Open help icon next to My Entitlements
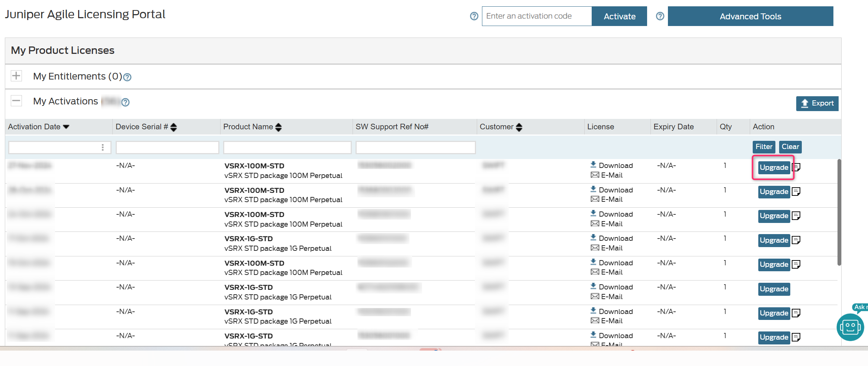This screenshot has width=868, height=366. tap(127, 77)
